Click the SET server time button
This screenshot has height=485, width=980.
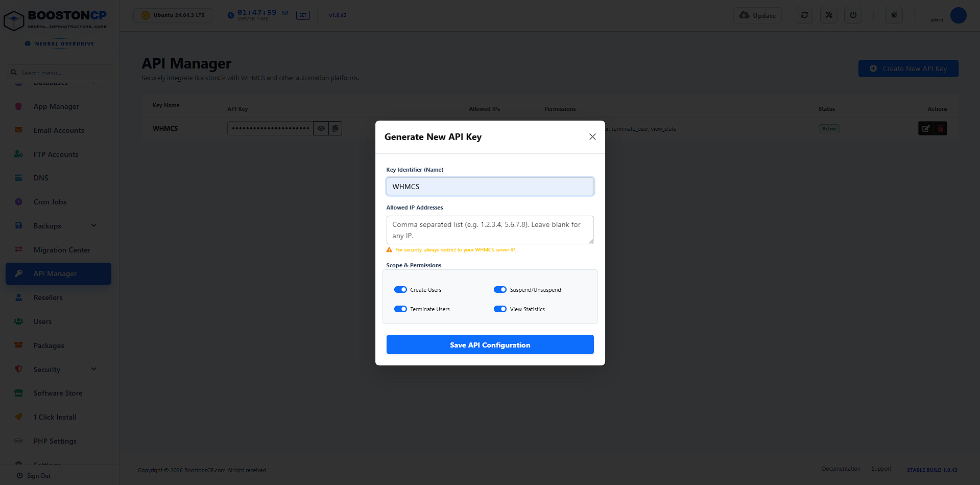pos(303,15)
